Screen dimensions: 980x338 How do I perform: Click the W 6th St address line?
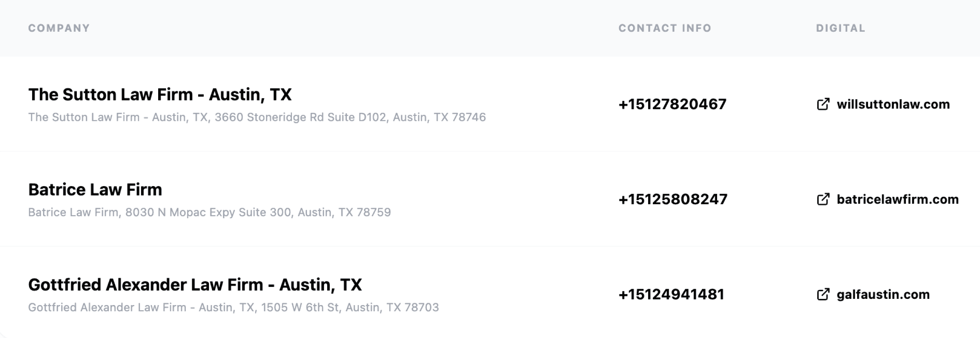coord(233,307)
